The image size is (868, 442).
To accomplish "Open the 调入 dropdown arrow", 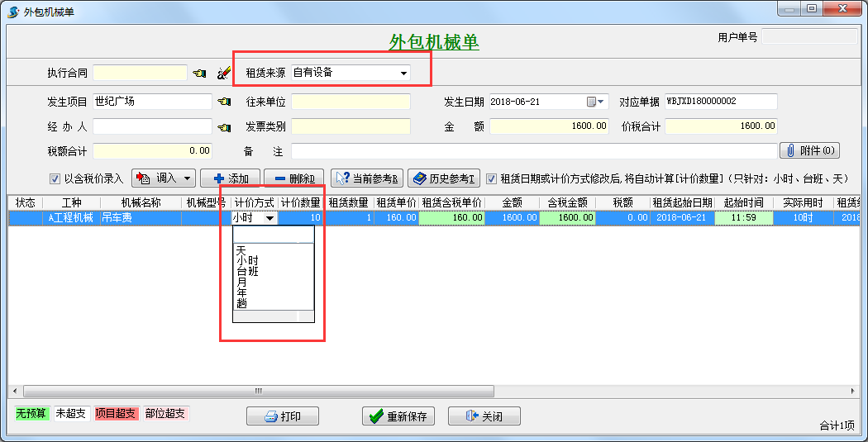I will coord(188,178).
